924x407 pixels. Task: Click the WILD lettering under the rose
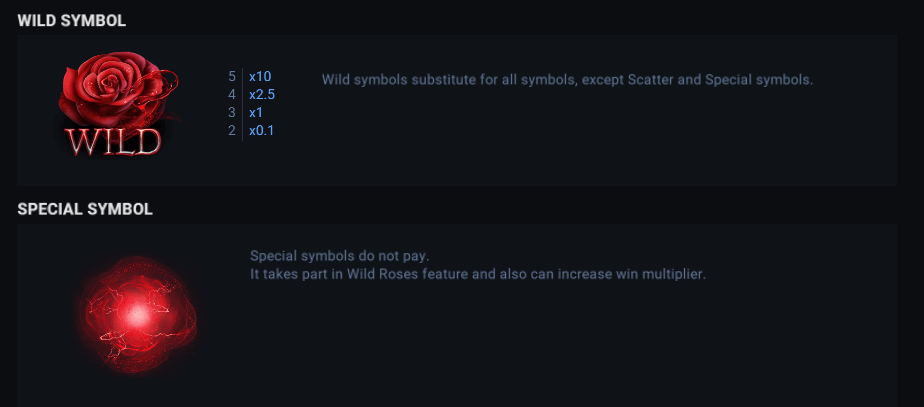(113, 141)
